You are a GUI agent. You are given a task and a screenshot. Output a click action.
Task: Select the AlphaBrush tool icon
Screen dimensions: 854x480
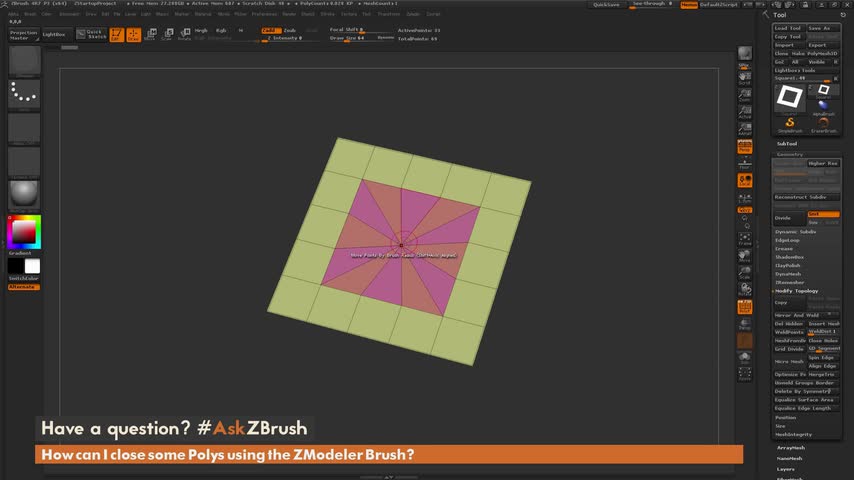coord(824,107)
